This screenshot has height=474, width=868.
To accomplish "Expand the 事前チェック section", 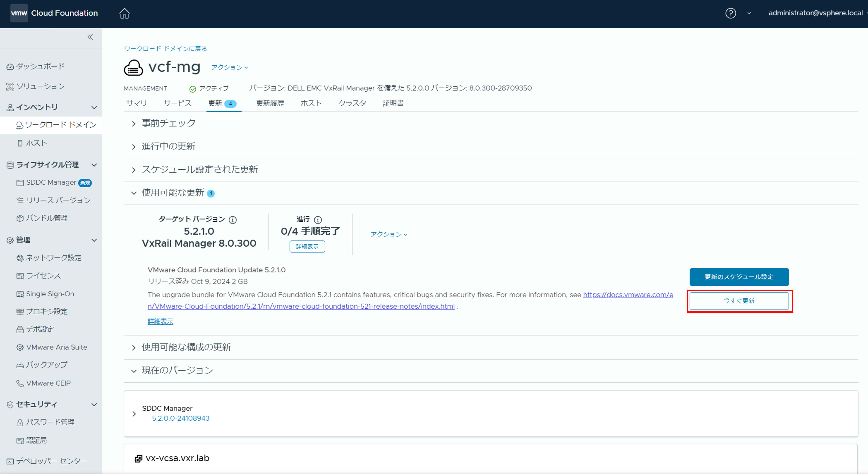I will pyautogui.click(x=133, y=124).
